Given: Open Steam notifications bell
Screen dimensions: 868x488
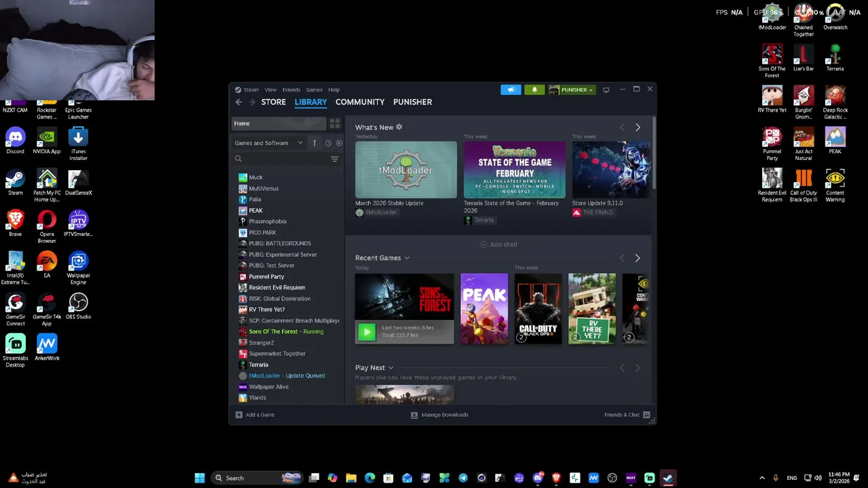Looking at the screenshot, I should point(534,89).
